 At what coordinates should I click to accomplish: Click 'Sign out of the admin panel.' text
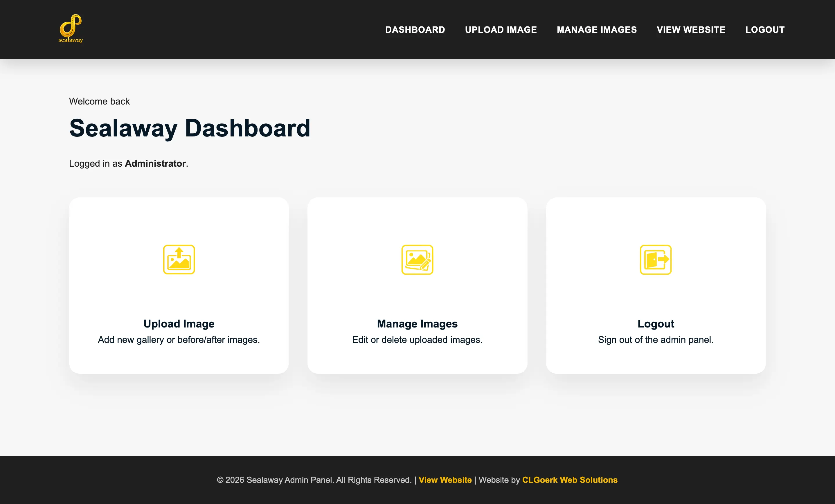pos(656,340)
